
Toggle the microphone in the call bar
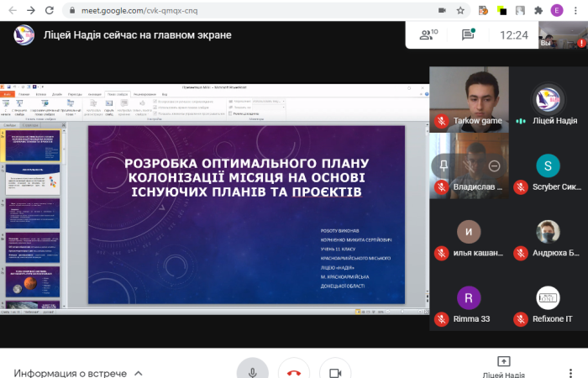click(x=252, y=372)
